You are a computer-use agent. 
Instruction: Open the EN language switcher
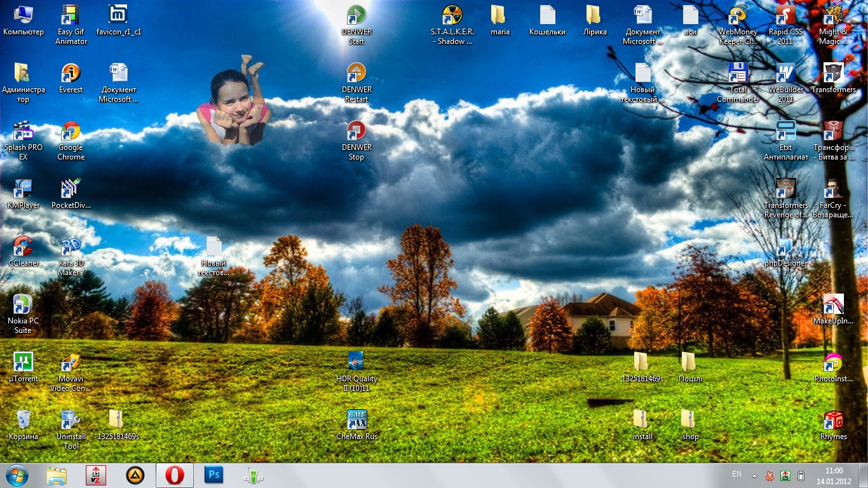tap(736, 475)
